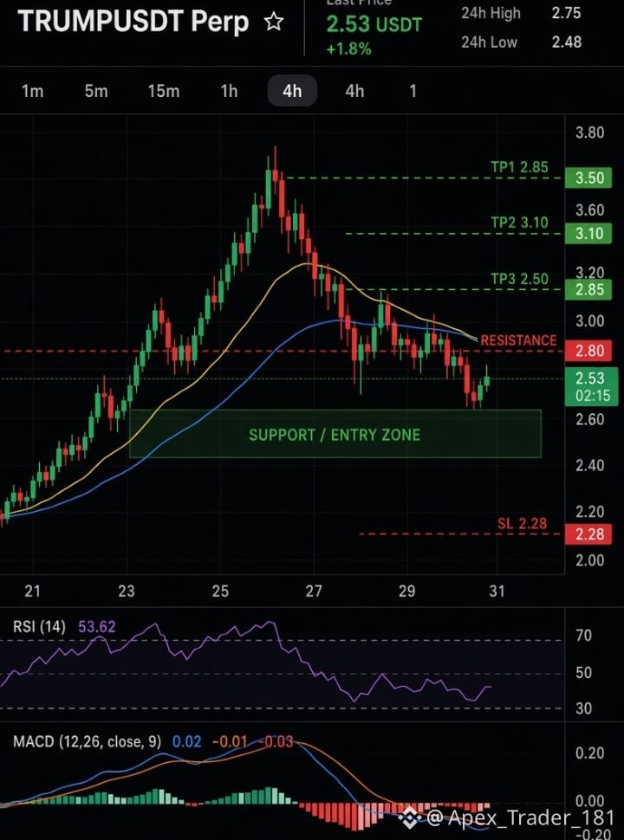Click the +1.8% change value

pyautogui.click(x=348, y=48)
